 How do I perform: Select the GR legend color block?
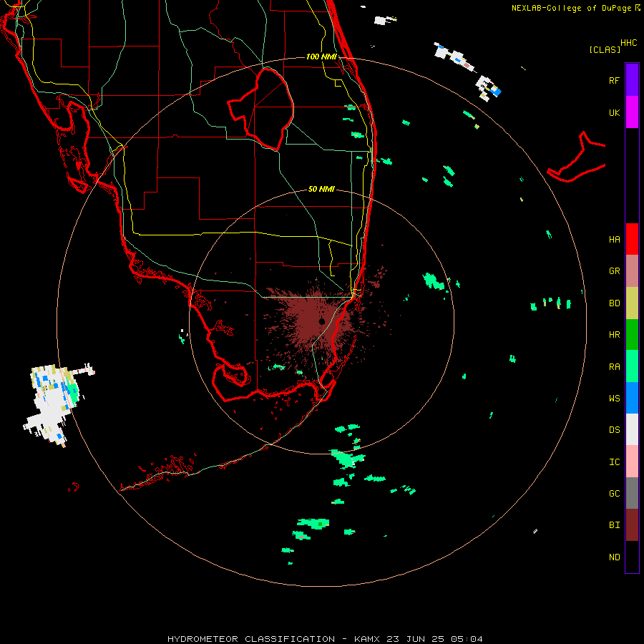(x=632, y=271)
